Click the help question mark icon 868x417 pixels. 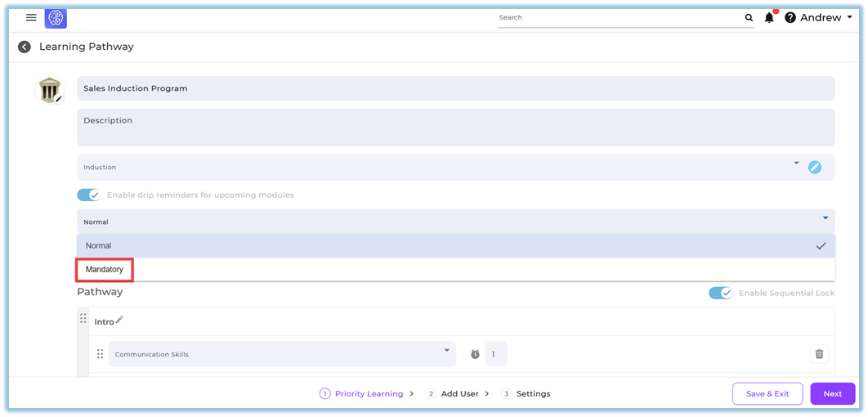coord(790,17)
